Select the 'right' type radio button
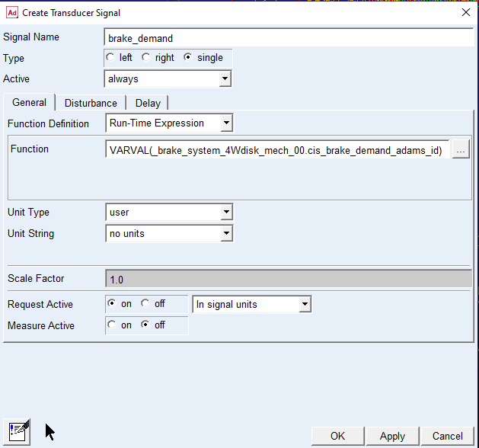This screenshot has height=448, width=479. point(146,57)
